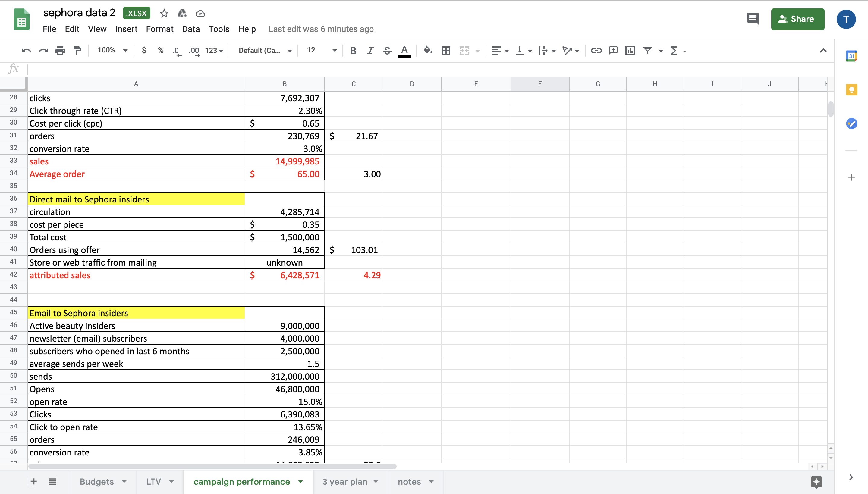Insert a chart

[x=630, y=50]
